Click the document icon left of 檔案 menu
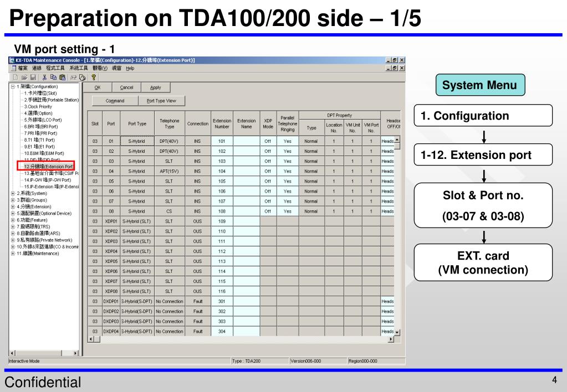This screenshot has height=392, width=567. pyautogui.click(x=14, y=68)
